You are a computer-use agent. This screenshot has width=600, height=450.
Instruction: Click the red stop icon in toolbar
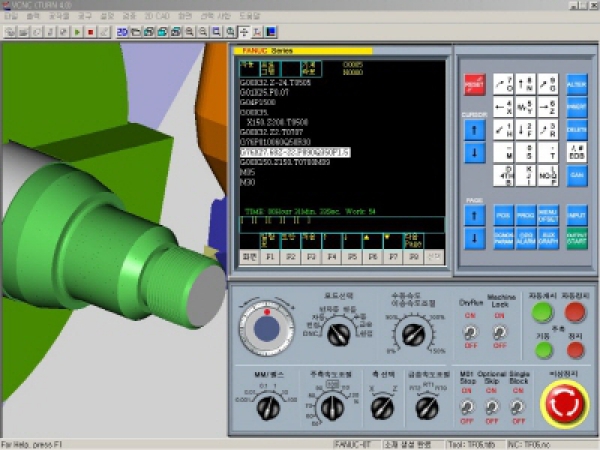point(90,32)
